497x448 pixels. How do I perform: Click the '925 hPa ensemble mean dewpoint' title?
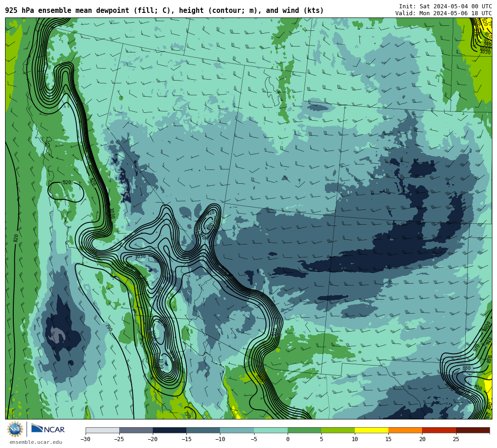[67, 11]
